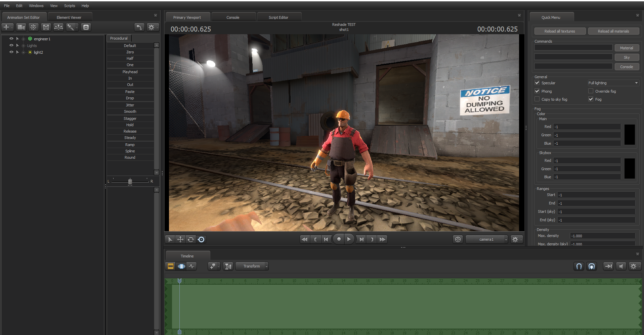Click the play button below the viewport

(349, 239)
